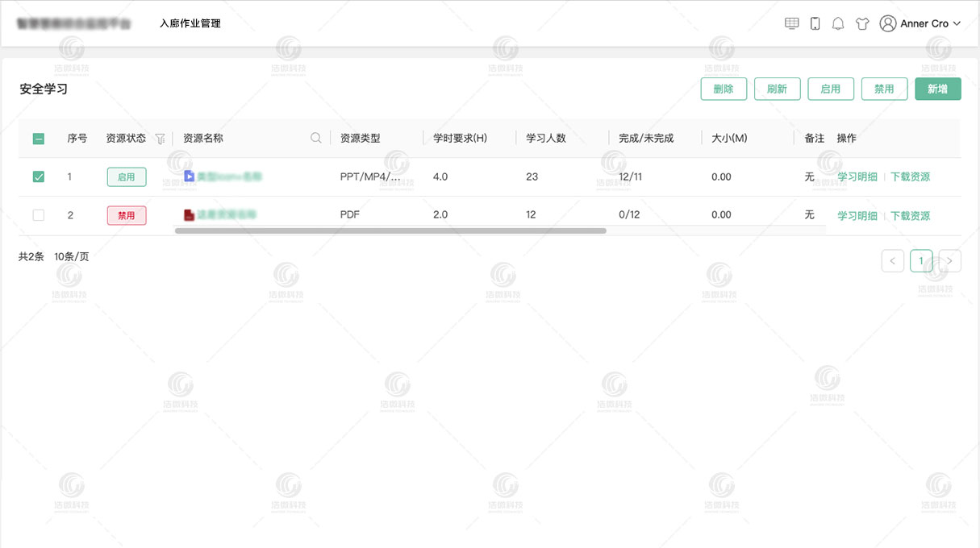980x548 pixels.
Task: Open 学习明细 link for row 1
Action: click(x=856, y=176)
